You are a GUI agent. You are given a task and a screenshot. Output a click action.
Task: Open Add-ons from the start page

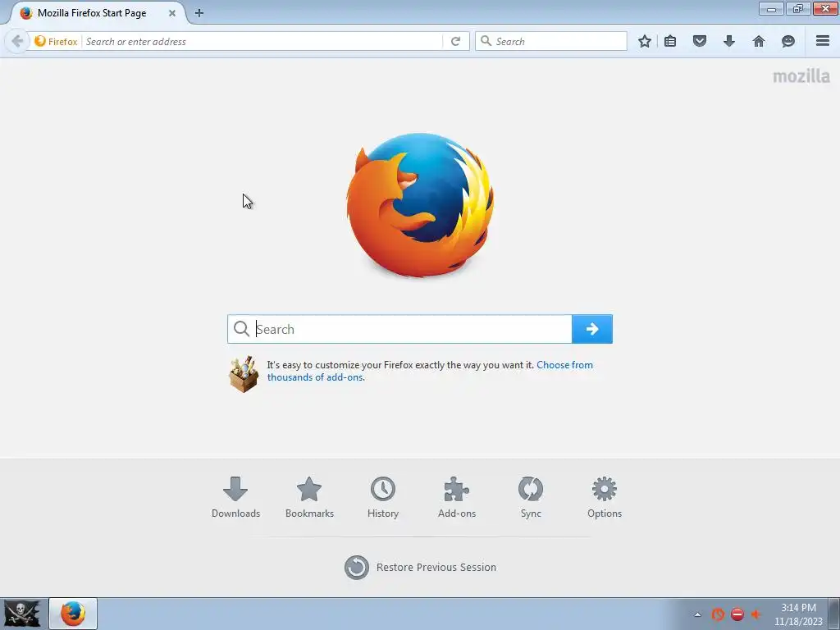pyautogui.click(x=456, y=498)
